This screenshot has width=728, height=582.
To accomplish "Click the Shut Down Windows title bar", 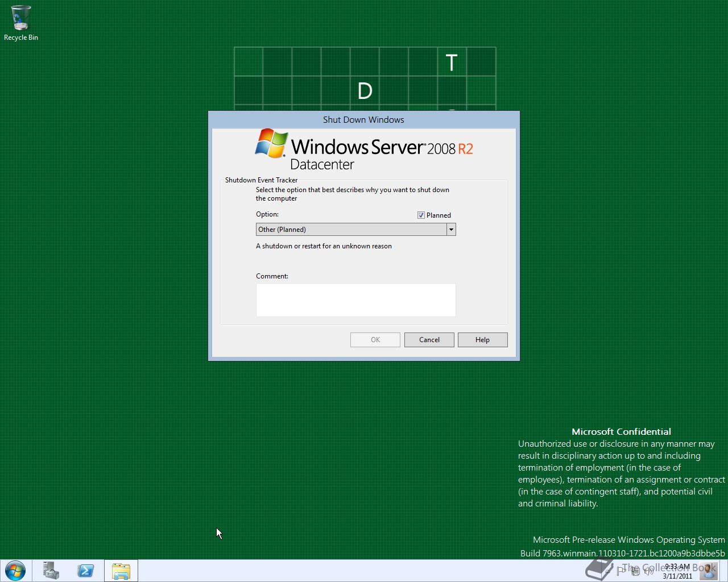I will [364, 119].
